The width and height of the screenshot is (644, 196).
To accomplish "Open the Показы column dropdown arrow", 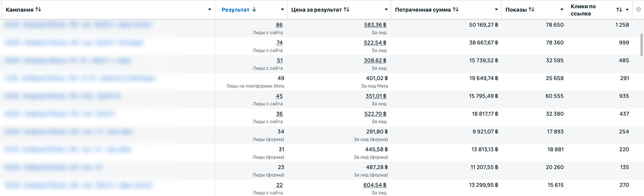I will 562,10.
